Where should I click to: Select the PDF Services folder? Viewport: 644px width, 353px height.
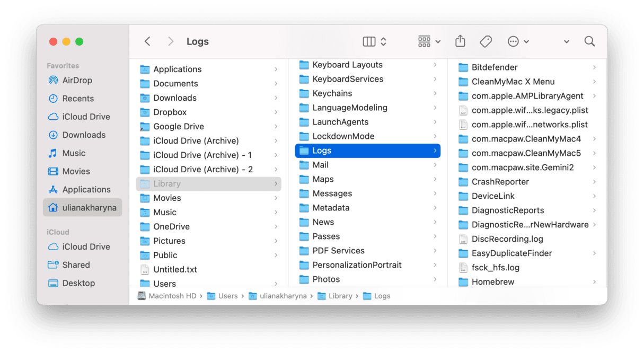[x=368, y=251]
